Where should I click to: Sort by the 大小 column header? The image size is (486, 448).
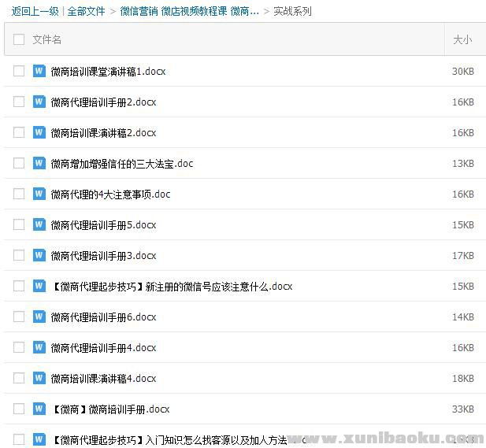[x=462, y=39]
